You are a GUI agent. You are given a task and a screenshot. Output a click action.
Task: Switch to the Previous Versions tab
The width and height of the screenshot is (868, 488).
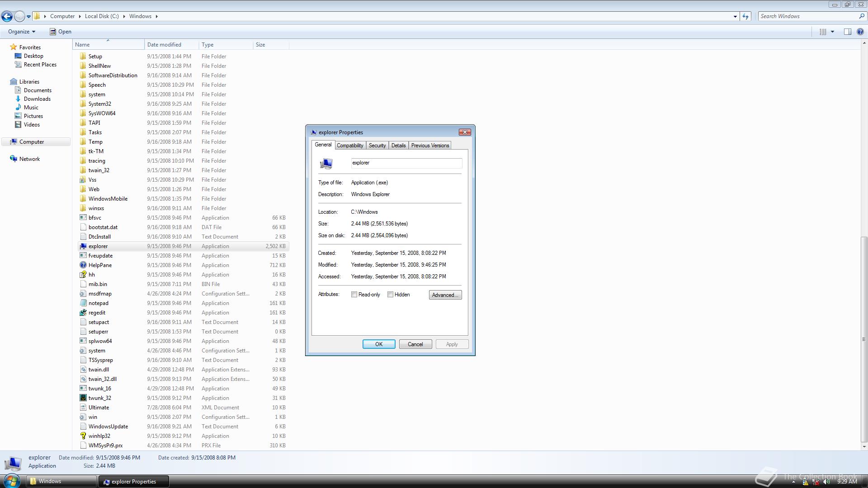click(430, 145)
